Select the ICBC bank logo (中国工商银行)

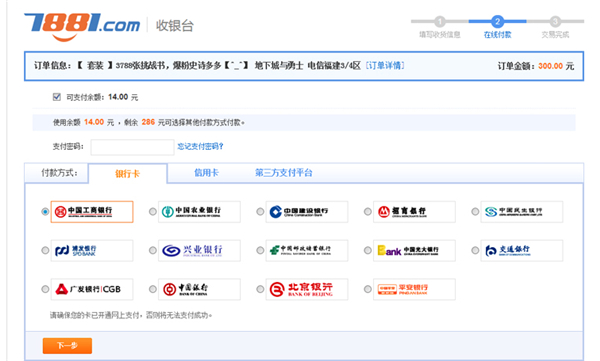point(92,212)
